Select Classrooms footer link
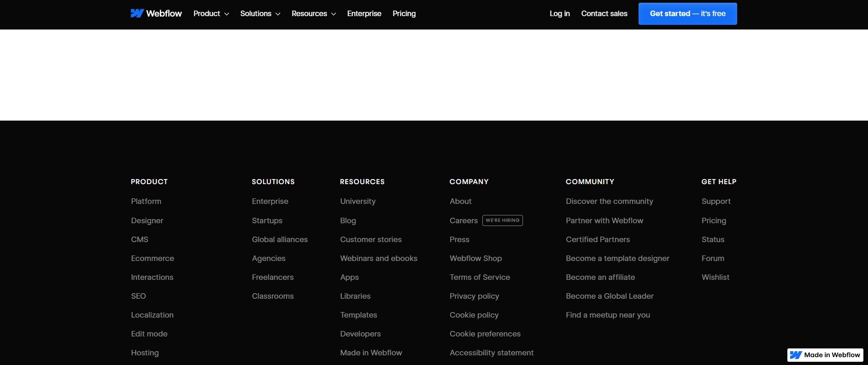868x365 pixels. pos(273,296)
